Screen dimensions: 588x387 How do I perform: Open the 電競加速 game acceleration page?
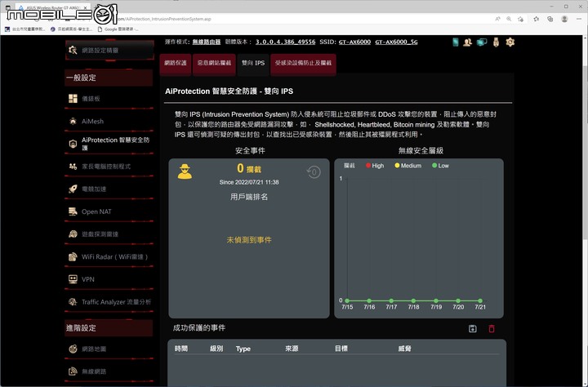point(109,189)
